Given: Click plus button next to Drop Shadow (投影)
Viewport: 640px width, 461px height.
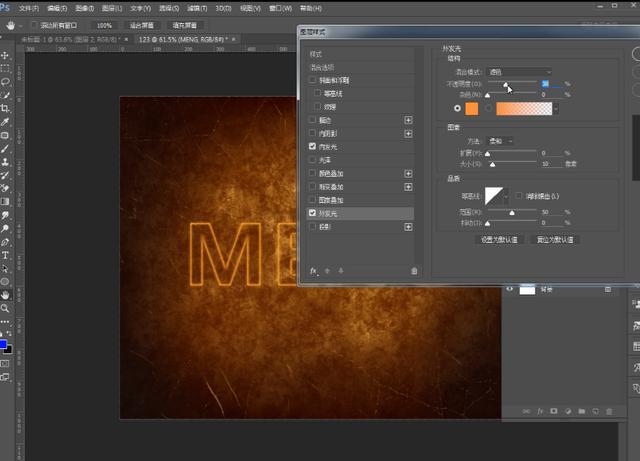Looking at the screenshot, I should tap(408, 227).
